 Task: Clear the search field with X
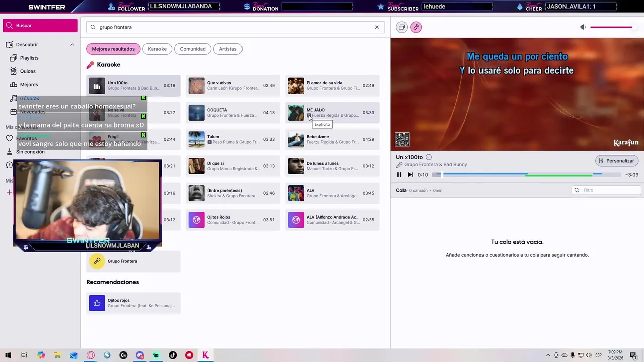[377, 27]
